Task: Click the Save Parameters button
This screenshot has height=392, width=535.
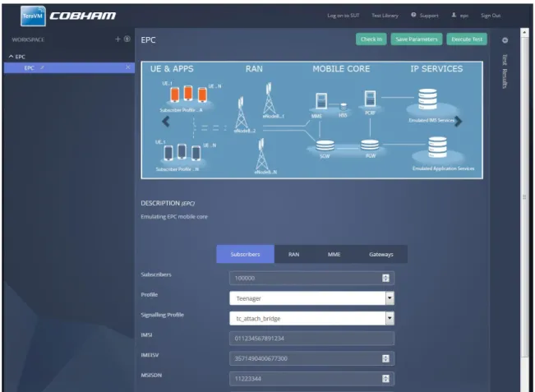Action: tap(417, 39)
